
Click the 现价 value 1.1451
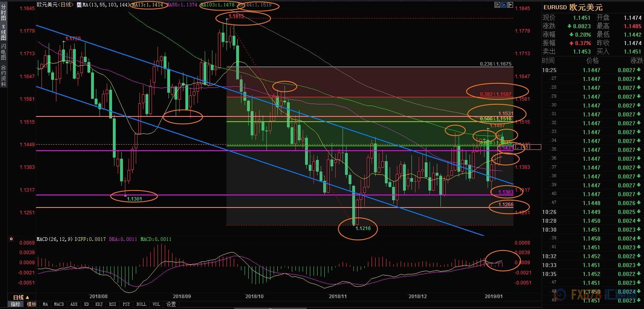(582, 18)
